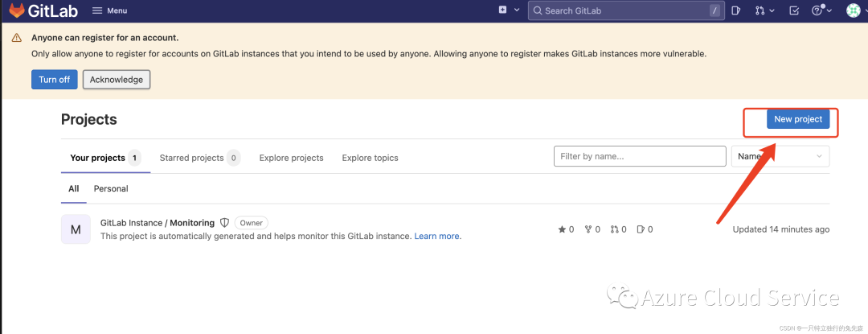Click the warning triangle alert icon

click(17, 38)
